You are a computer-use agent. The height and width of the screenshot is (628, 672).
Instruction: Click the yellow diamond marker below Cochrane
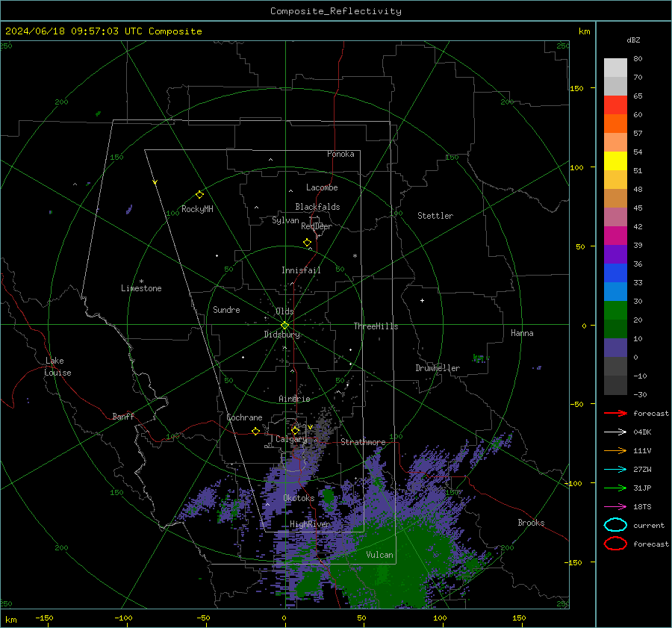(255, 431)
